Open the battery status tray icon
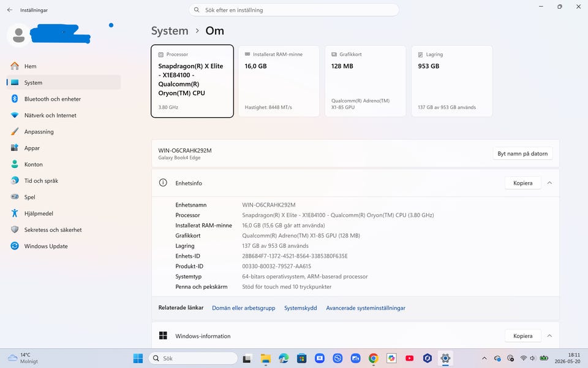588x368 pixels. tap(544, 358)
